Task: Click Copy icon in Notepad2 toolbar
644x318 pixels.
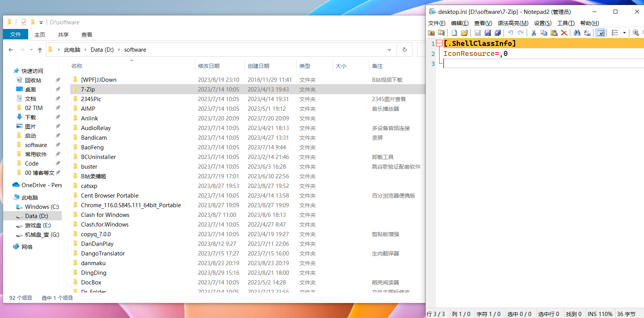Action: click(544, 33)
